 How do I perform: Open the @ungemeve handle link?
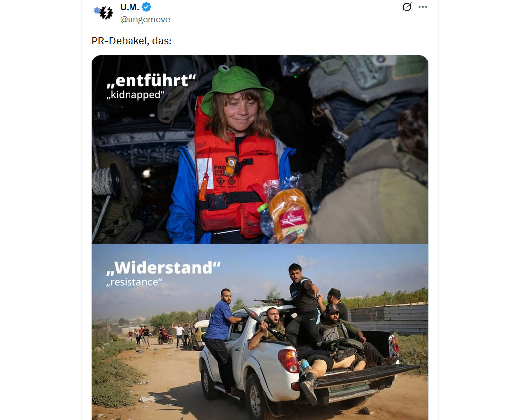145,20
